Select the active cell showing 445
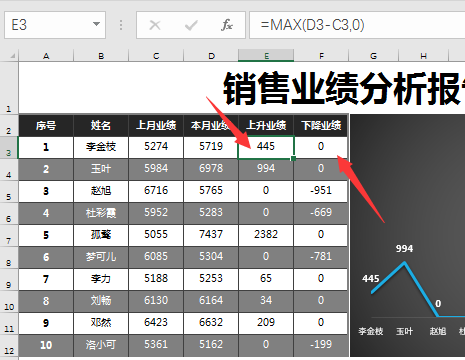 [266, 147]
